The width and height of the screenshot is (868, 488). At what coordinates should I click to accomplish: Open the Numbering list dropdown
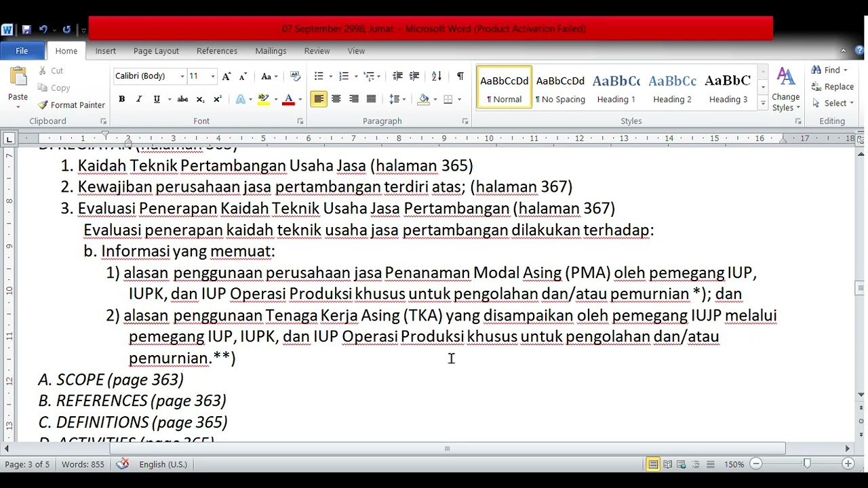355,76
